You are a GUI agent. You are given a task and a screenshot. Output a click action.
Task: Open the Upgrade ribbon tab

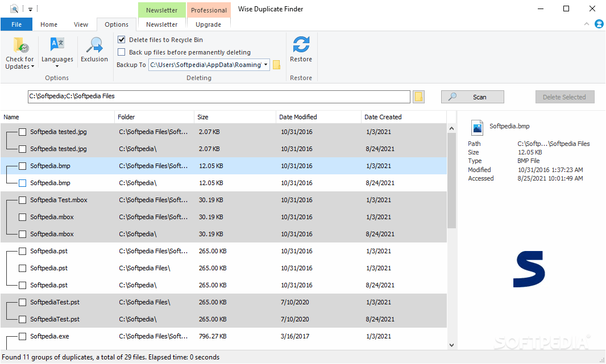pos(208,24)
